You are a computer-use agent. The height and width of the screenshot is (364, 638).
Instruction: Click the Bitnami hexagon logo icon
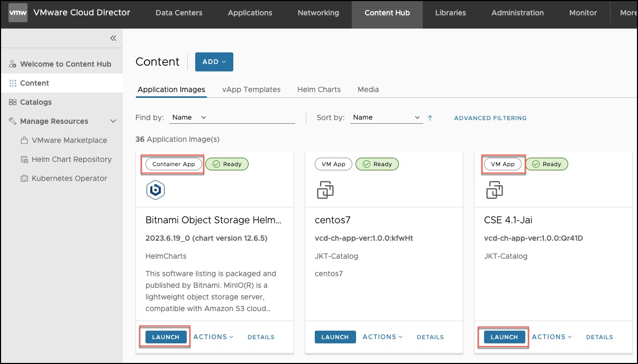point(156,190)
